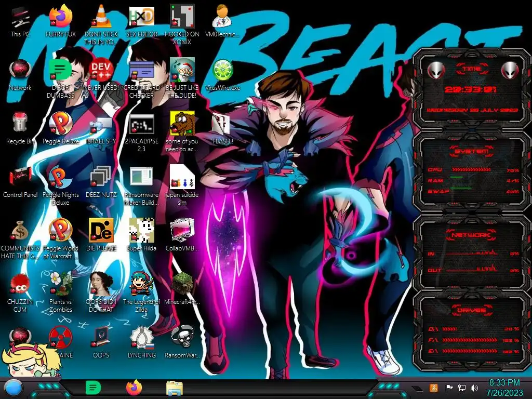Click the NETWORK widget header
The height and width of the screenshot is (399, 532).
[471, 235]
